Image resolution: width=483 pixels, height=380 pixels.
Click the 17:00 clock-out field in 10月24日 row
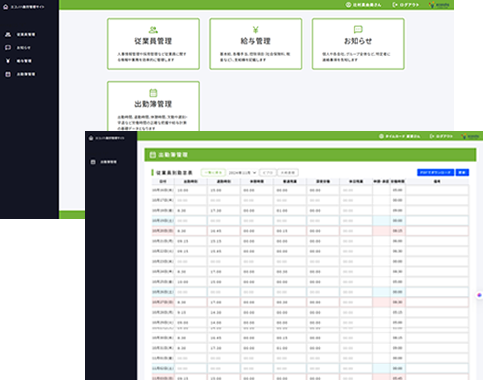224,272
